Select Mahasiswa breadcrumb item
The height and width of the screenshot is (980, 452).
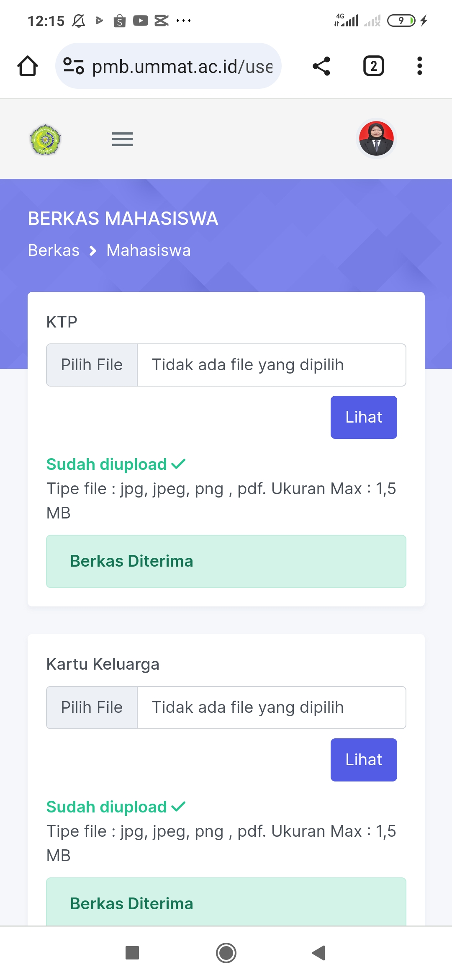pyautogui.click(x=149, y=250)
